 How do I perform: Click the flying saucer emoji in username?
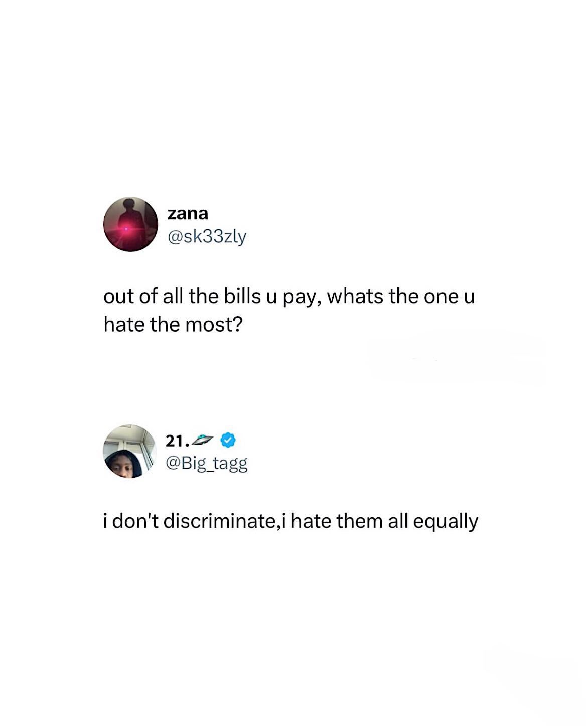203,441
